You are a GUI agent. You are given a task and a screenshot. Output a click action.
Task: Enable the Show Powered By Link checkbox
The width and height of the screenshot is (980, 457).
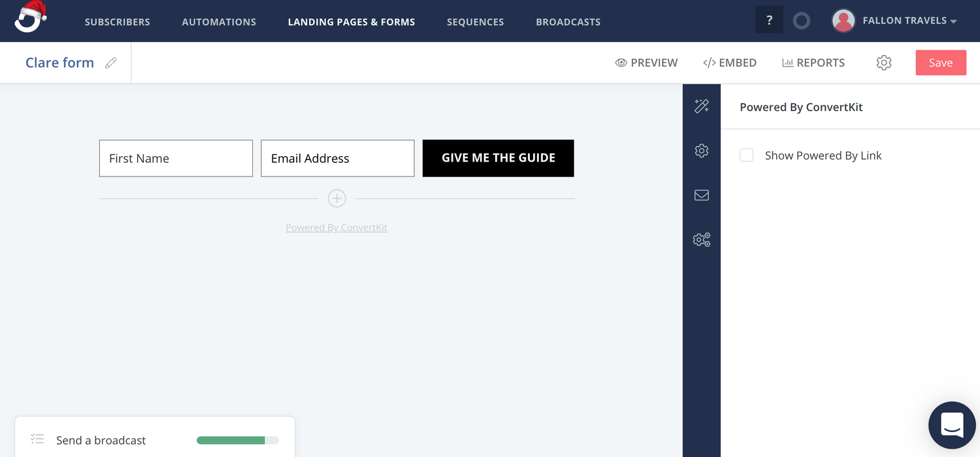(746, 155)
